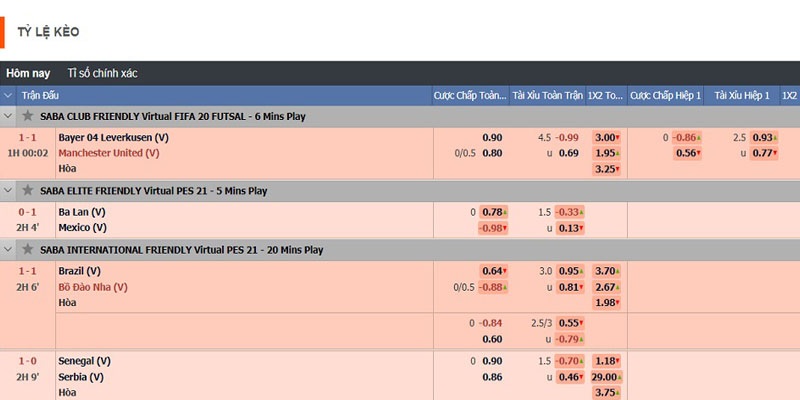Pick the 29.00 odds for Serbia win

point(605,377)
